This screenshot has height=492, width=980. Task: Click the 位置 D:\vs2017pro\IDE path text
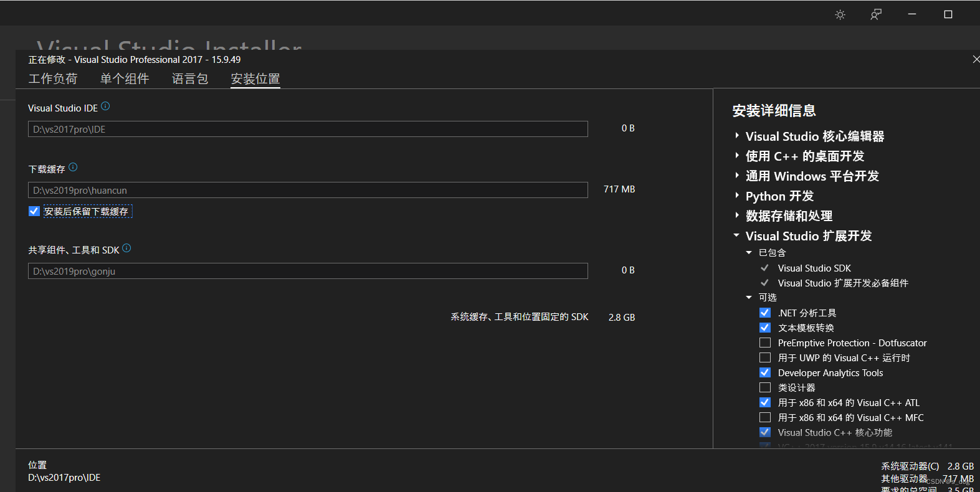coord(64,478)
